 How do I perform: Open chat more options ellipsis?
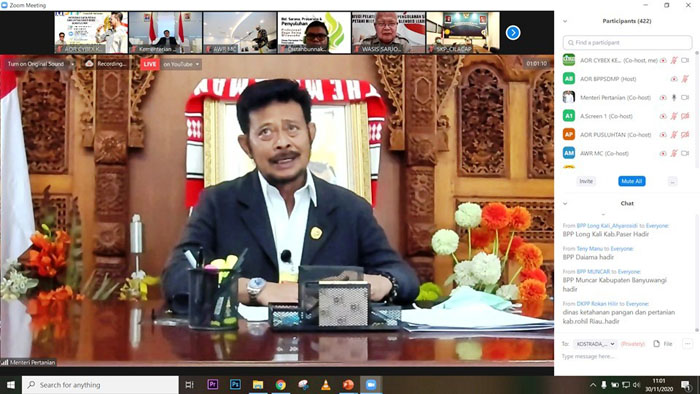(688, 344)
